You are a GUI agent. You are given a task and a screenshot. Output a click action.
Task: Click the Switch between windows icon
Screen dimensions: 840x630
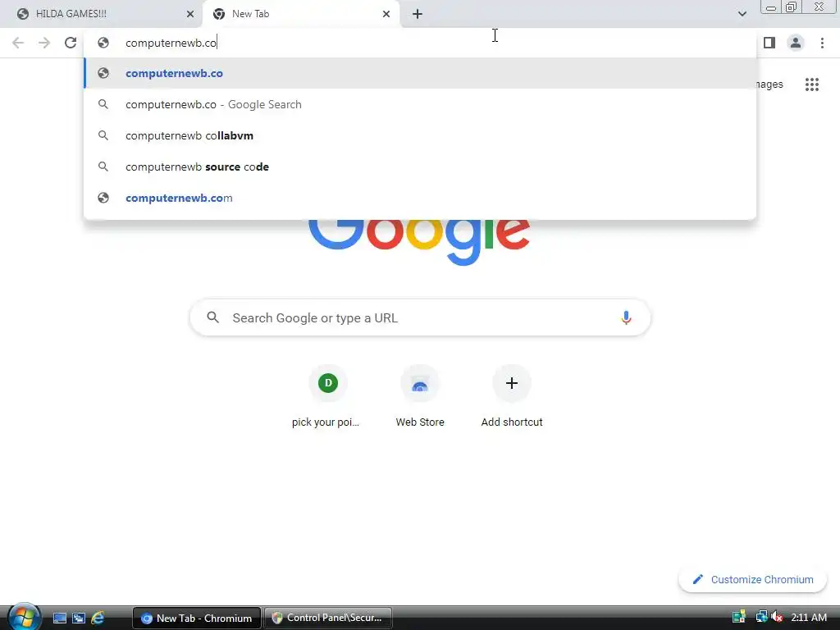click(x=79, y=619)
